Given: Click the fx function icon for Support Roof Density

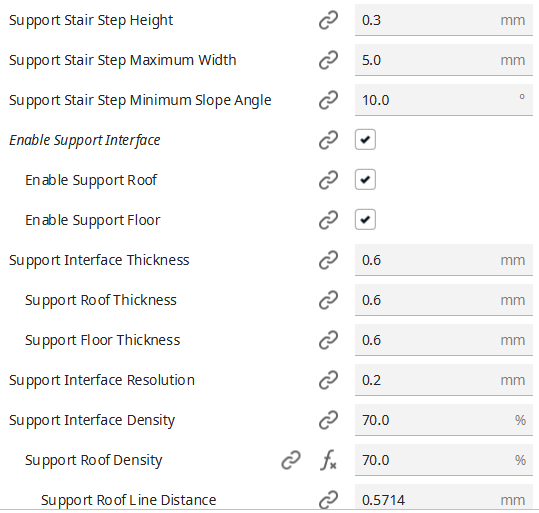Looking at the screenshot, I should click(x=328, y=460).
